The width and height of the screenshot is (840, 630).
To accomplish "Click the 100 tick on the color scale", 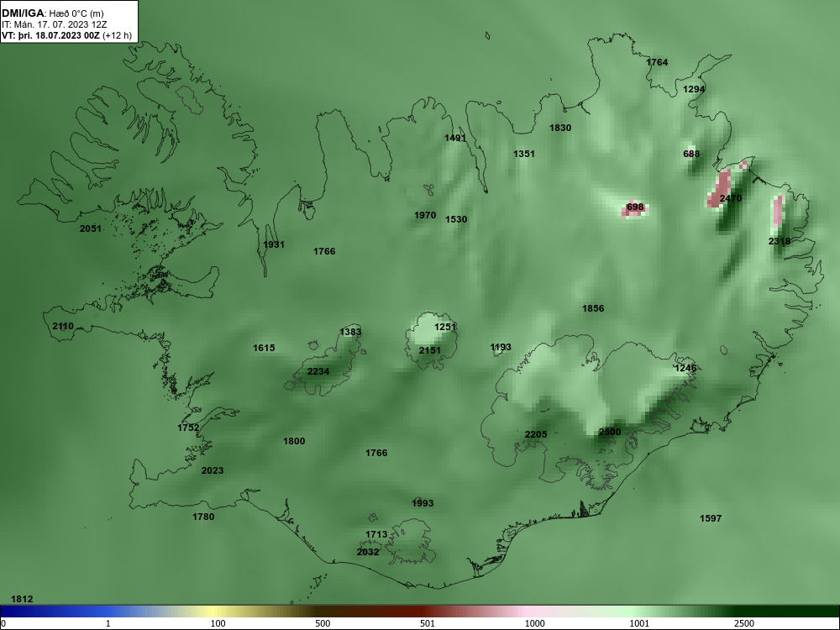I will 218,623.
